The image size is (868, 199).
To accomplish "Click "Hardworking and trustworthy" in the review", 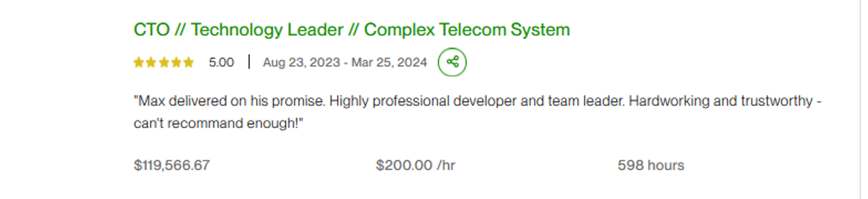I will [721, 101].
